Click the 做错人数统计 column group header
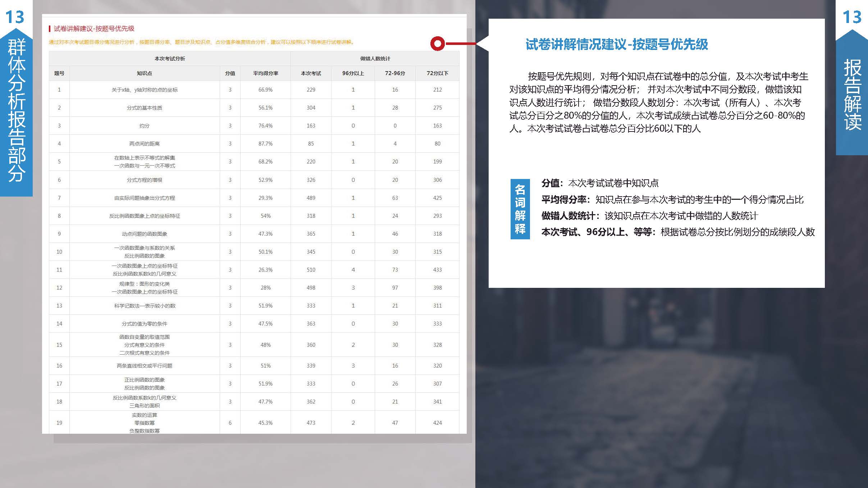This screenshot has height=488, width=868. [375, 59]
